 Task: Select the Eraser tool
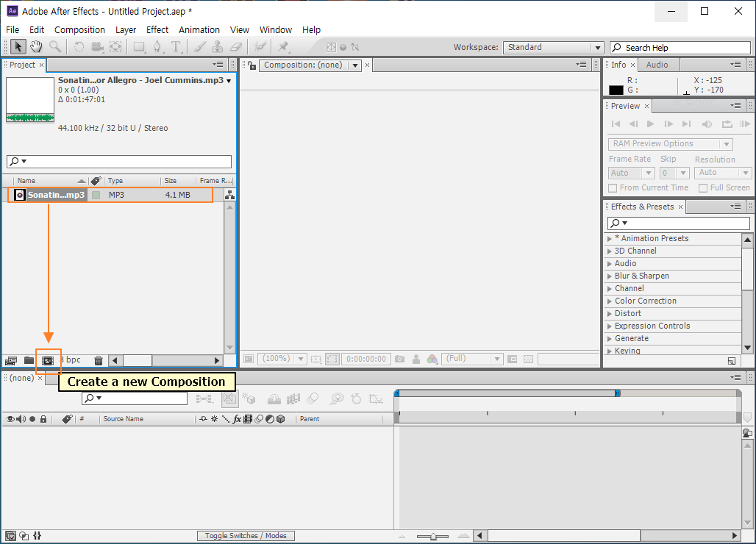tap(236, 47)
